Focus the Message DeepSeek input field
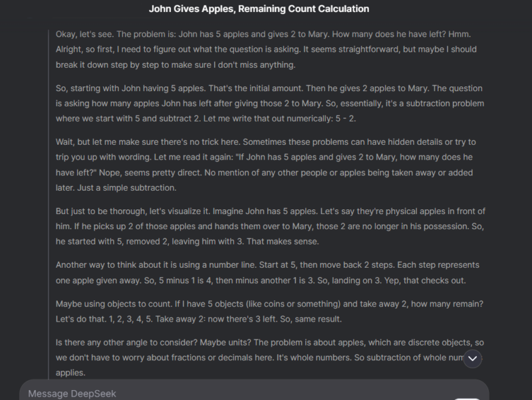Screen dimensions: 532x400 point(199,393)
